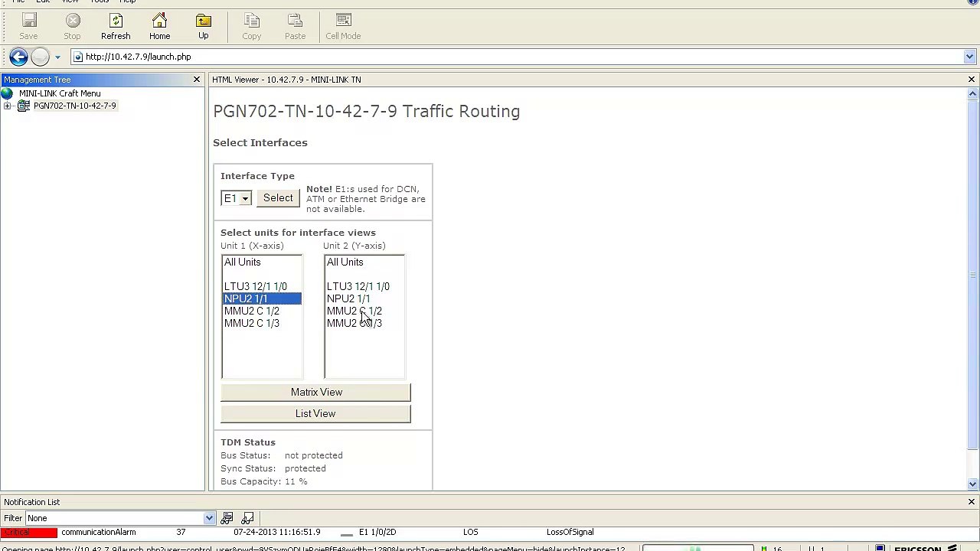Click the Select button

(278, 198)
